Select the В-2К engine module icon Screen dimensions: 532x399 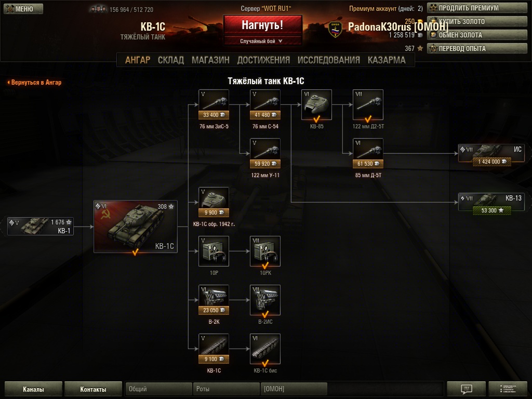coord(214,300)
